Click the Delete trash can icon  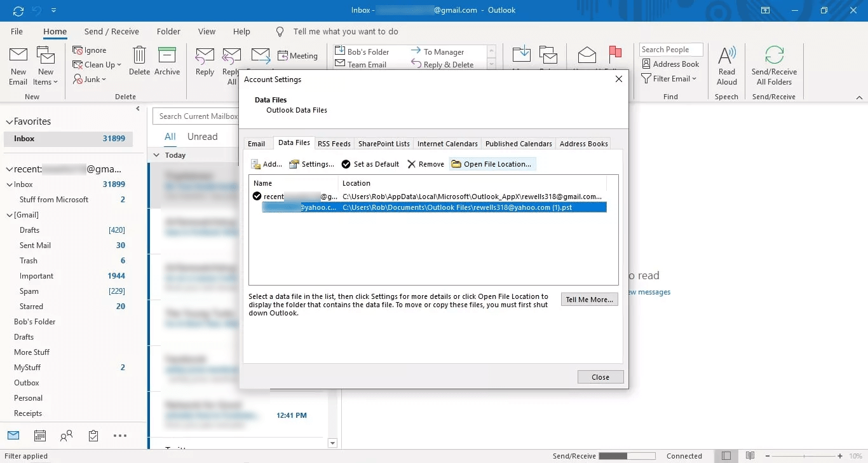coord(139,55)
